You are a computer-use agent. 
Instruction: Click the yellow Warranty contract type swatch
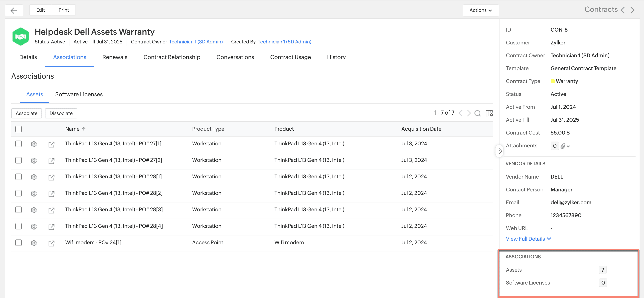click(552, 81)
